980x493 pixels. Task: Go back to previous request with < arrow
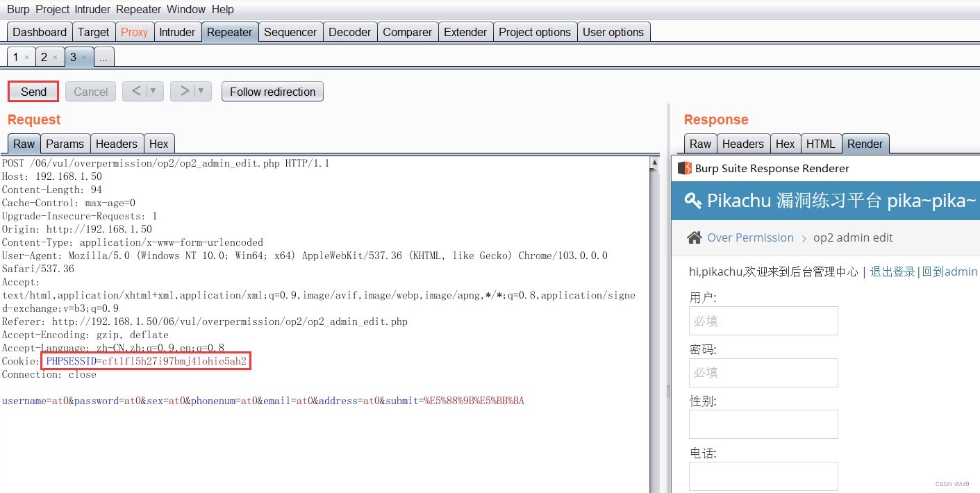[x=135, y=91]
